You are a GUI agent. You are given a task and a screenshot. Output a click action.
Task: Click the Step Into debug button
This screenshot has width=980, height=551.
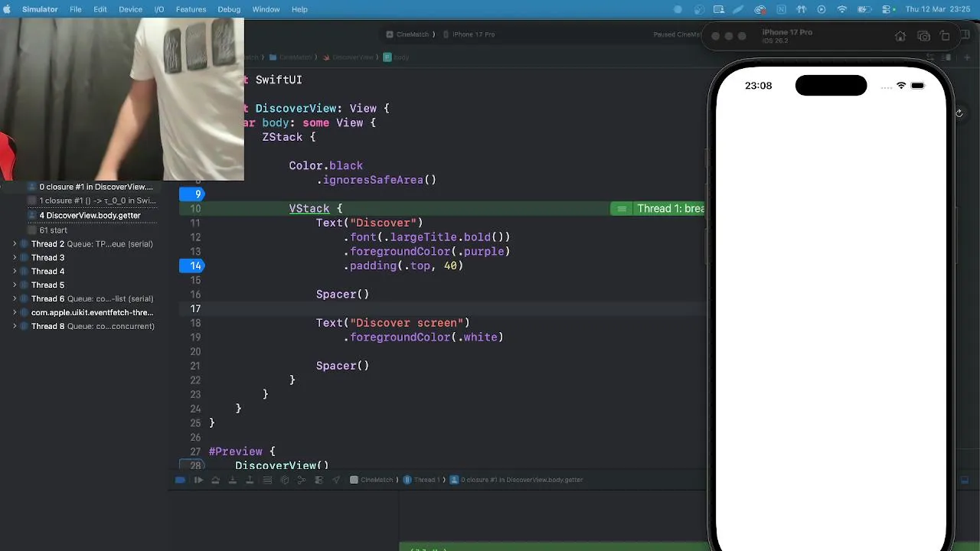tap(233, 480)
